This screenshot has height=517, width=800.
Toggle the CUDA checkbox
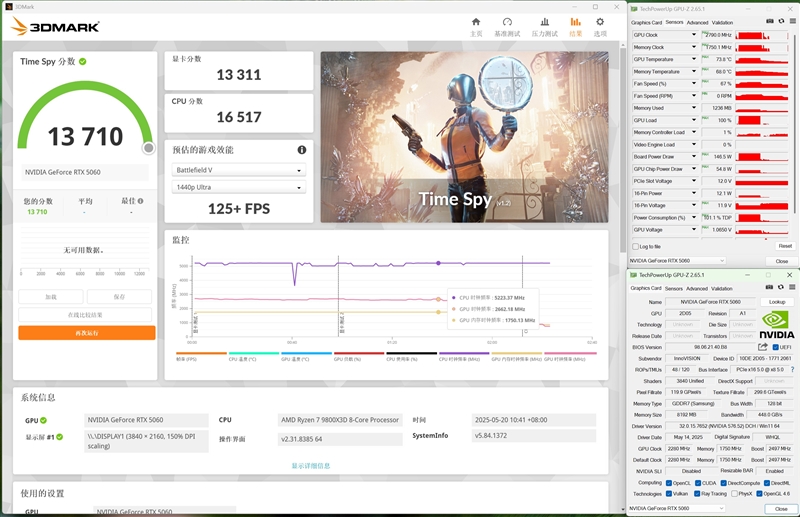click(698, 483)
